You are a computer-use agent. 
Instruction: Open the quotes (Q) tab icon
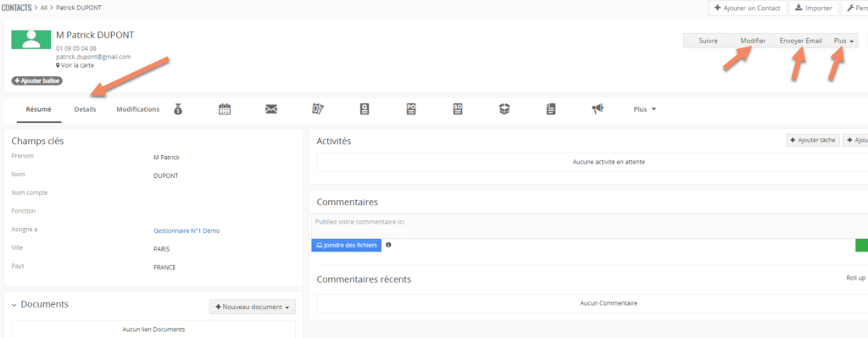tap(364, 109)
